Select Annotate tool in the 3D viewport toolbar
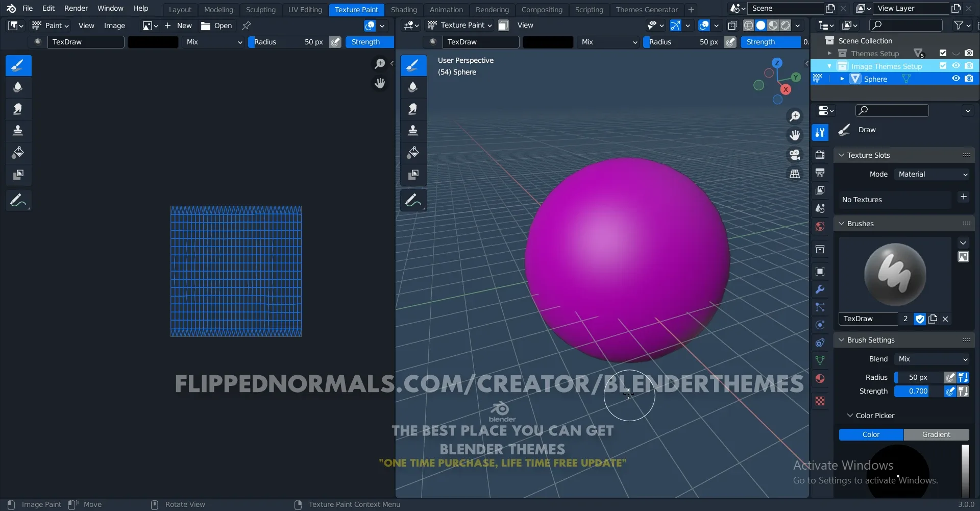This screenshot has height=511, width=980. point(413,201)
